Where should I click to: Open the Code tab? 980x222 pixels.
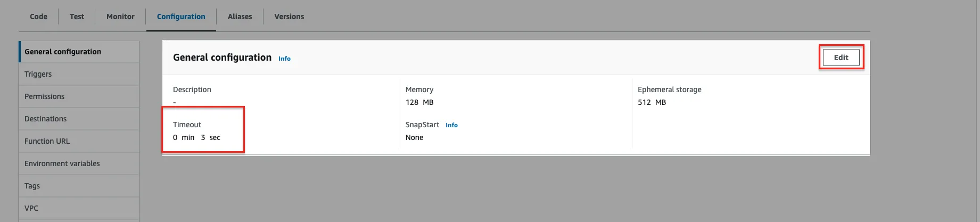[38, 17]
